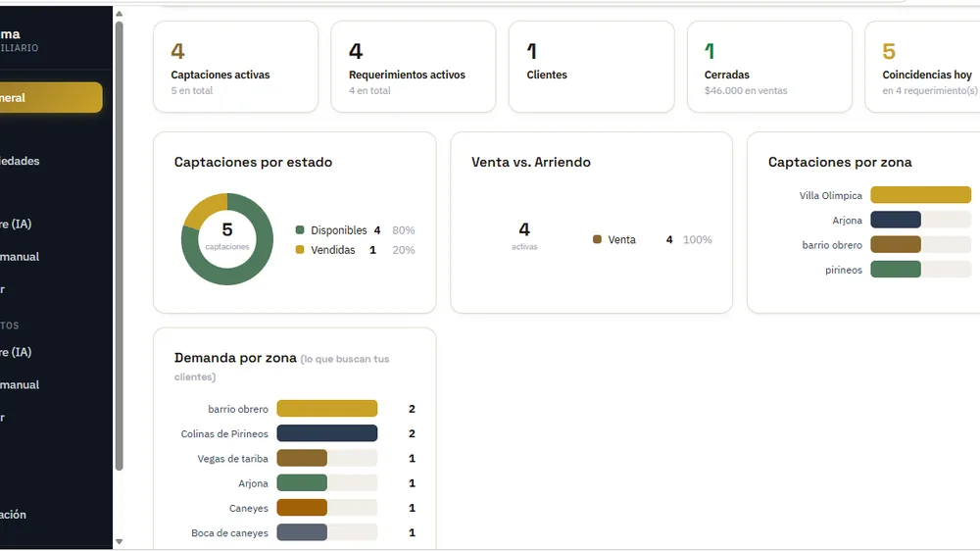
Task: Open the Requerimientos activos stat card
Action: point(414,67)
